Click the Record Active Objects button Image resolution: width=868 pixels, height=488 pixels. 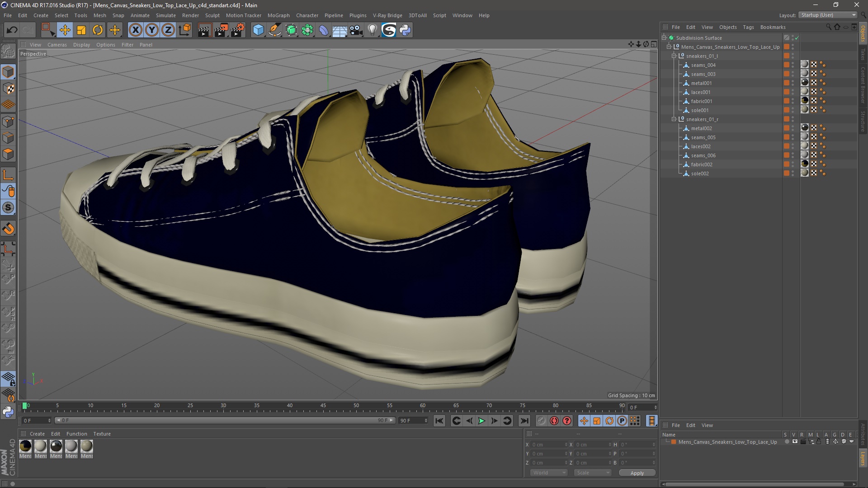541,421
